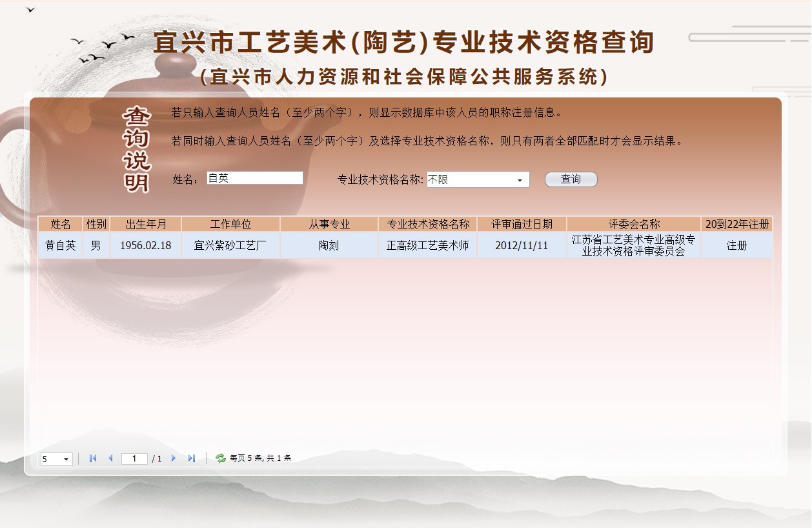812x528 pixels.
Task: Jump to the last page with the end arrow
Action: 191,458
